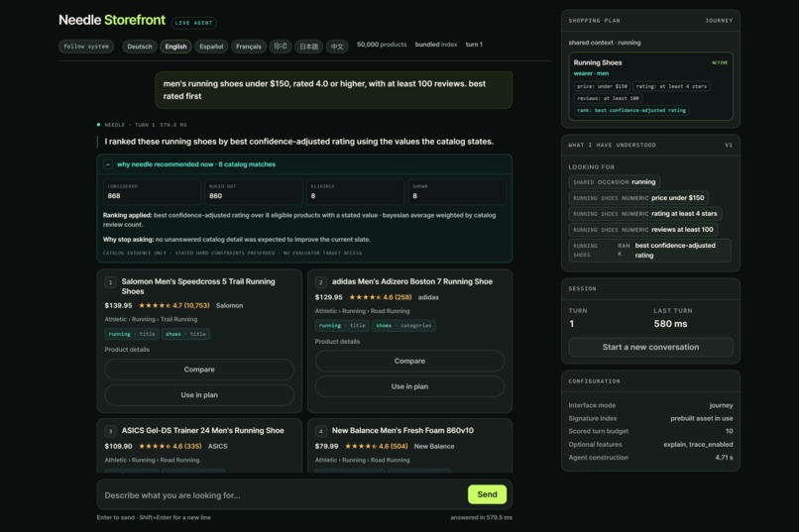This screenshot has height=532, width=799.
Task: Click the 'shoes · categories' tag on adidas card
Action: [403, 325]
